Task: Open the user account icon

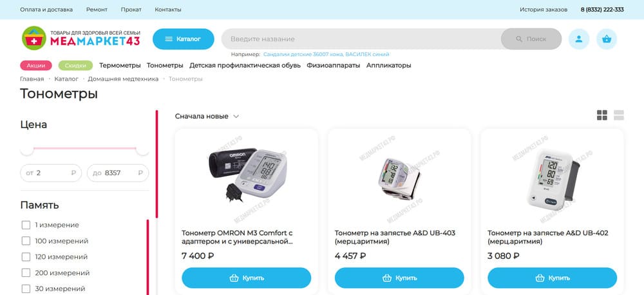Action: (x=579, y=39)
